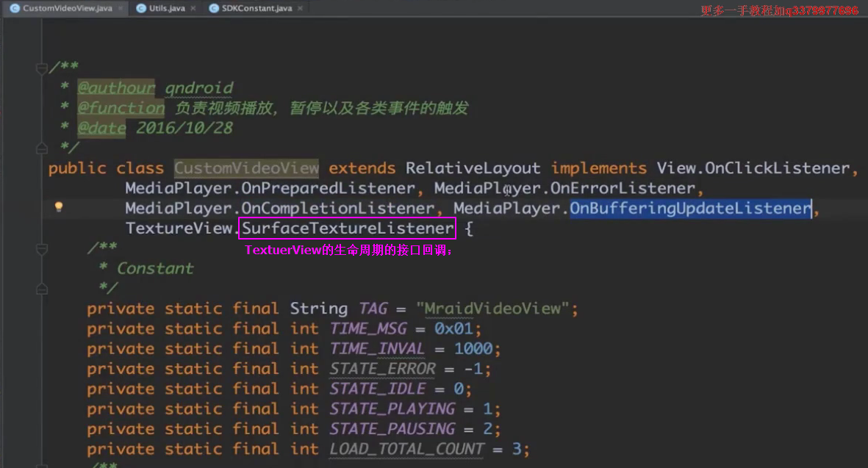Click the class icon on SDKConstant.java tab
868x468 pixels.
coord(214,8)
